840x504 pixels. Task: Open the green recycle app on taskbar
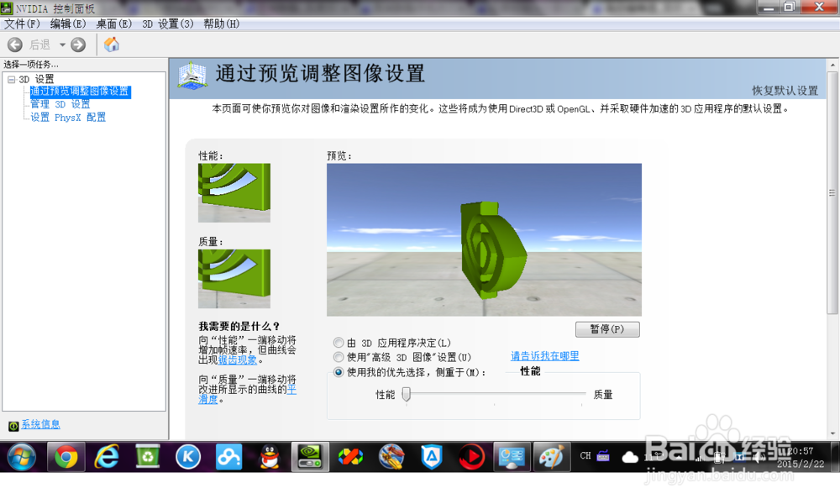tap(147, 458)
